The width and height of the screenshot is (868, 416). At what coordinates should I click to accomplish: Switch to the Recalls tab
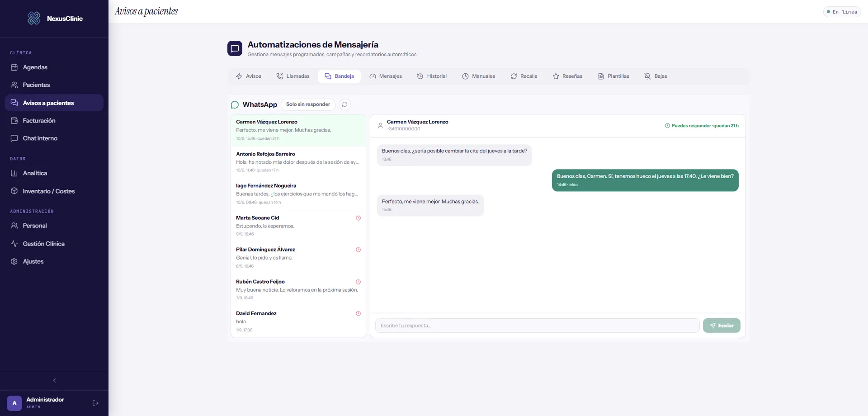coord(524,76)
